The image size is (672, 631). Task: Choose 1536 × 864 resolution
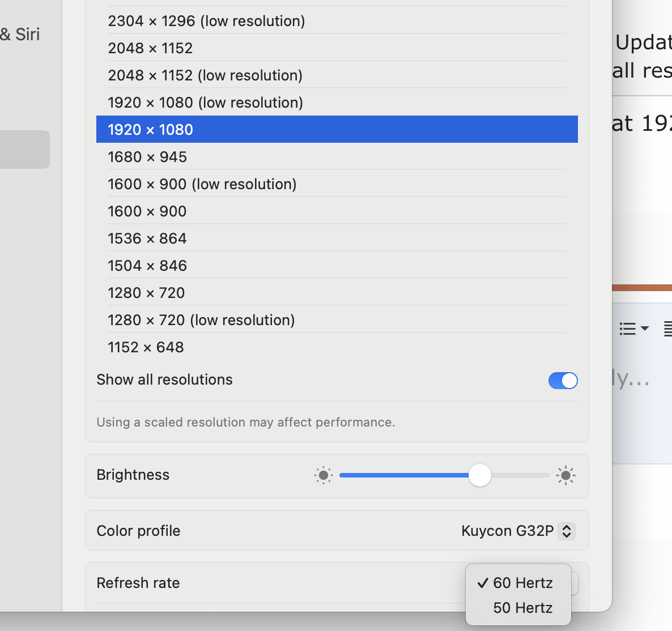pos(337,238)
